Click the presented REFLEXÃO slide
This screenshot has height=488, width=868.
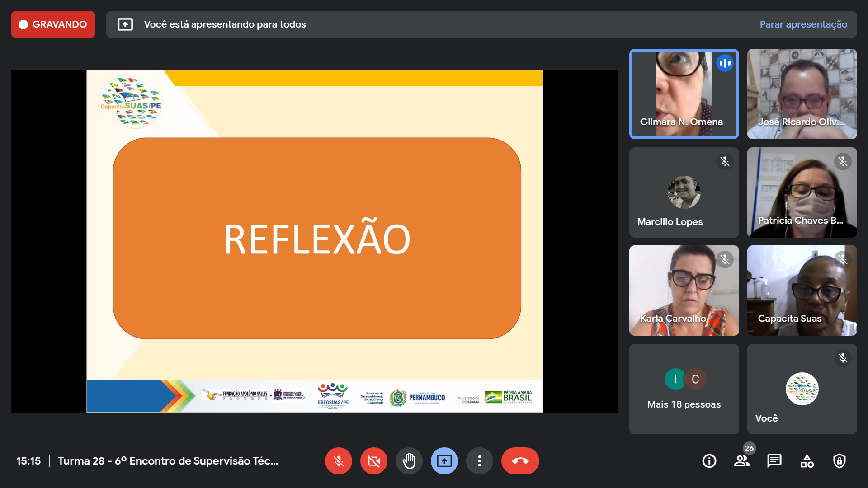click(x=315, y=241)
